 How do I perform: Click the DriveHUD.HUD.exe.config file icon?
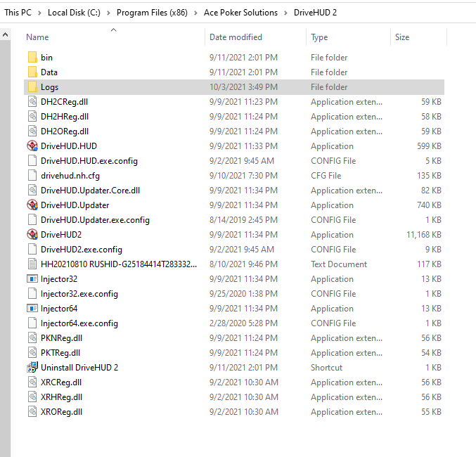[x=32, y=161]
